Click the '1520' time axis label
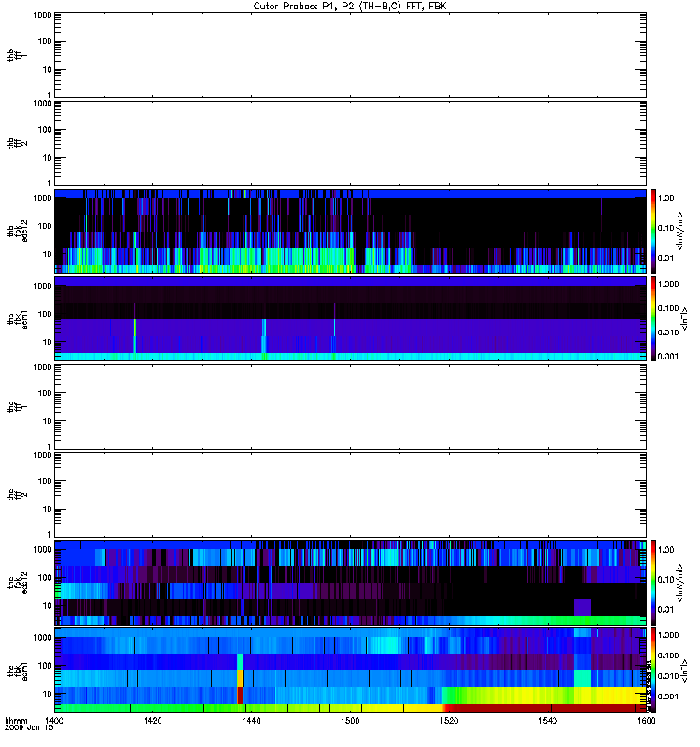Image resolution: width=700 pixels, height=747 pixels. [449, 721]
